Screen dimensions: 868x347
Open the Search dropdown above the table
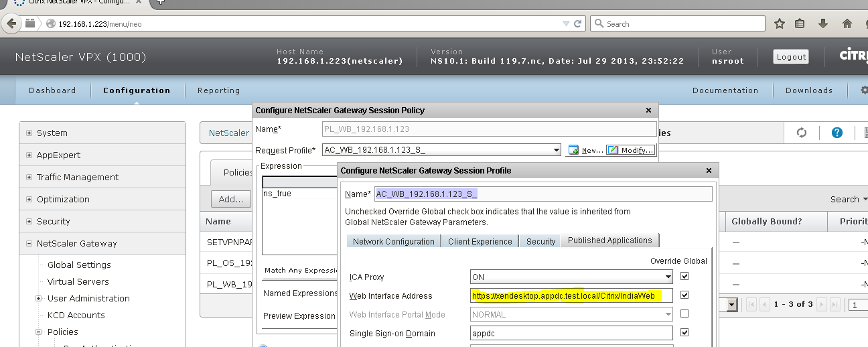point(849,199)
